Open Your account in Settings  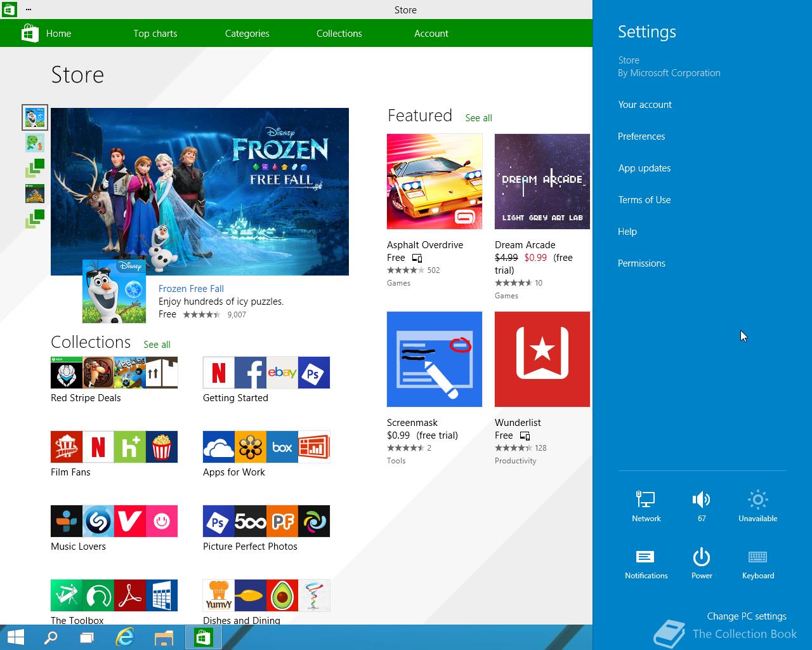645,105
